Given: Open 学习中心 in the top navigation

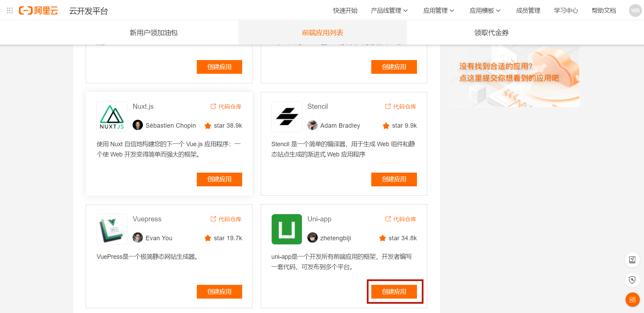Looking at the screenshot, I should [x=566, y=11].
